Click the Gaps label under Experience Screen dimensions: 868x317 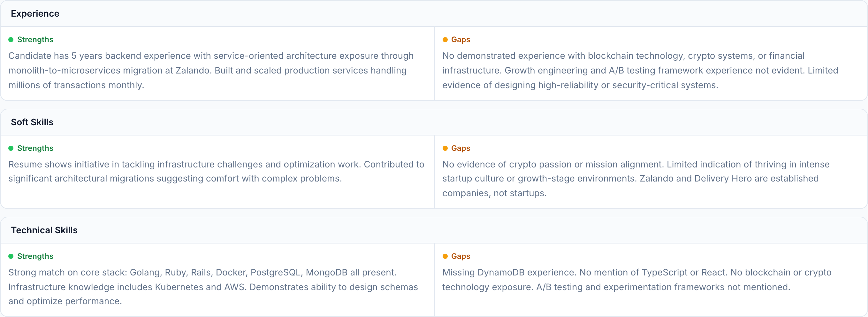460,40
